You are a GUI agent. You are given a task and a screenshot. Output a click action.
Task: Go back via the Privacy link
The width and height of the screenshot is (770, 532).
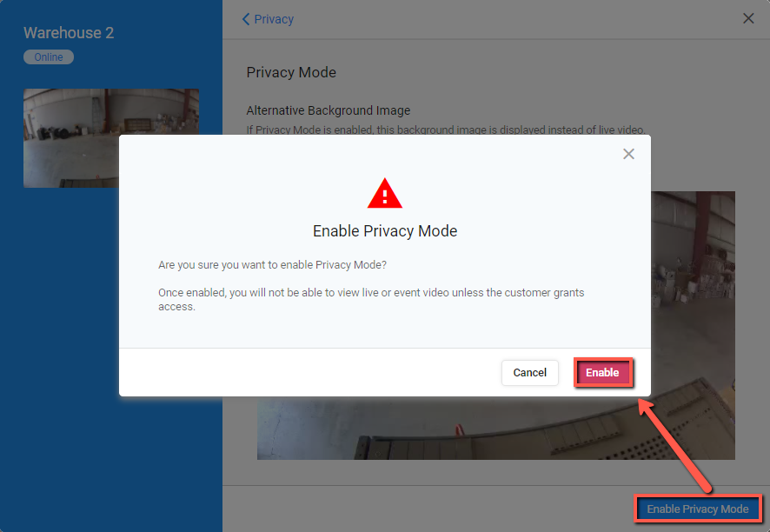point(274,19)
